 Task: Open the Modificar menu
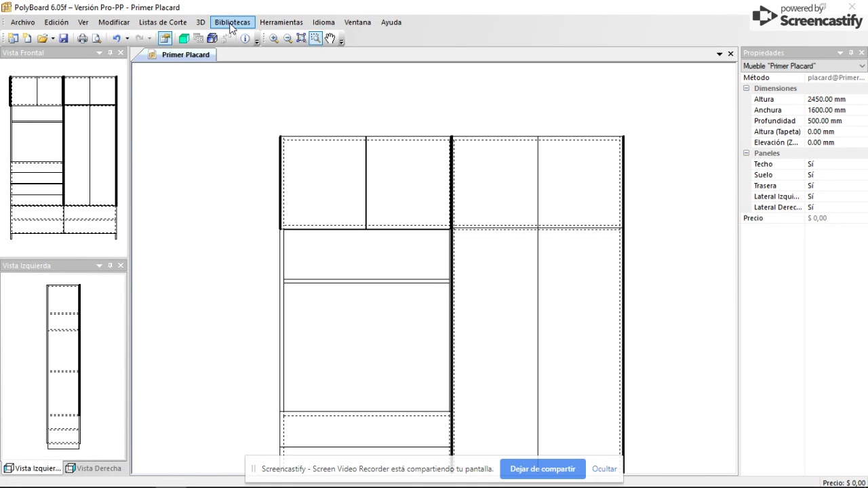114,22
